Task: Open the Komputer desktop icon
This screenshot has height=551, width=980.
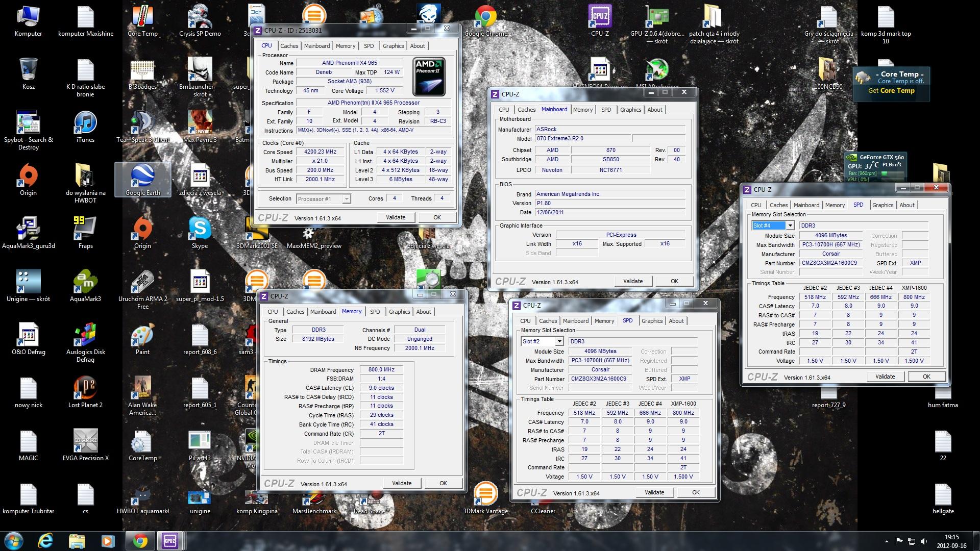Action: (x=28, y=21)
